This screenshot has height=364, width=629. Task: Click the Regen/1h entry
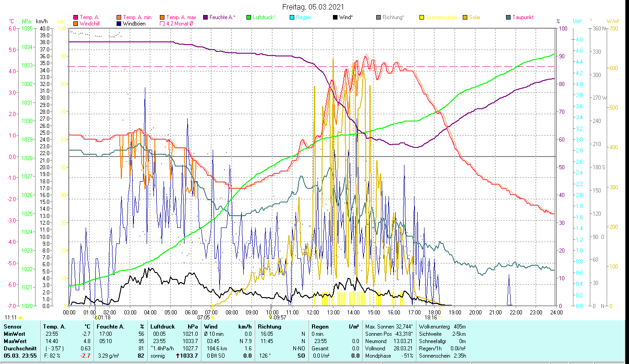[442, 348]
